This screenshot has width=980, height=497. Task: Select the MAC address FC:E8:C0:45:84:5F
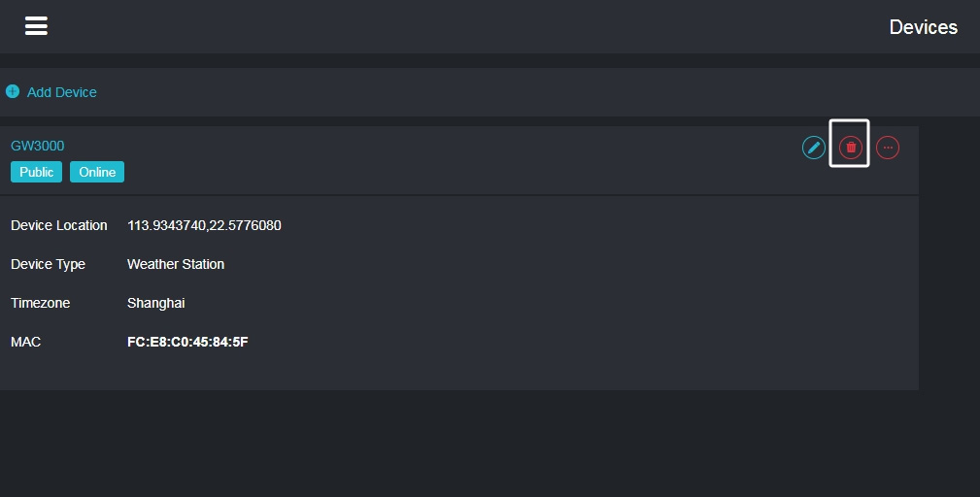point(187,342)
